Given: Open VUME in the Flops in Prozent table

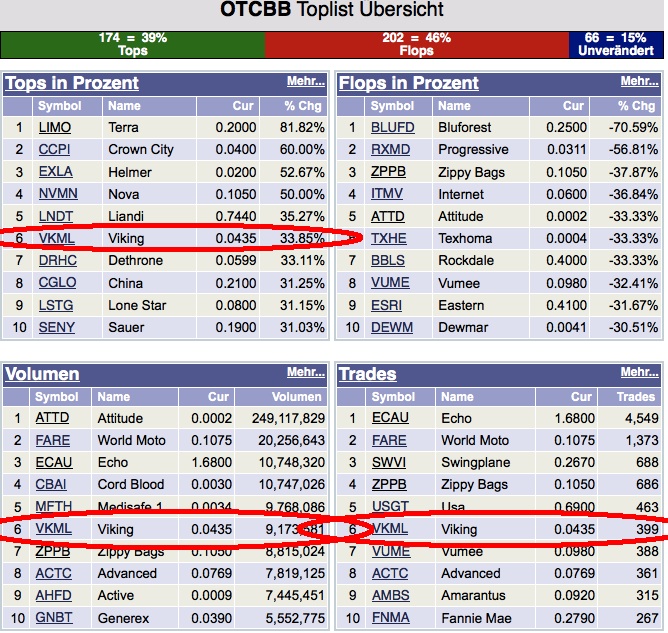Looking at the screenshot, I should (390, 283).
